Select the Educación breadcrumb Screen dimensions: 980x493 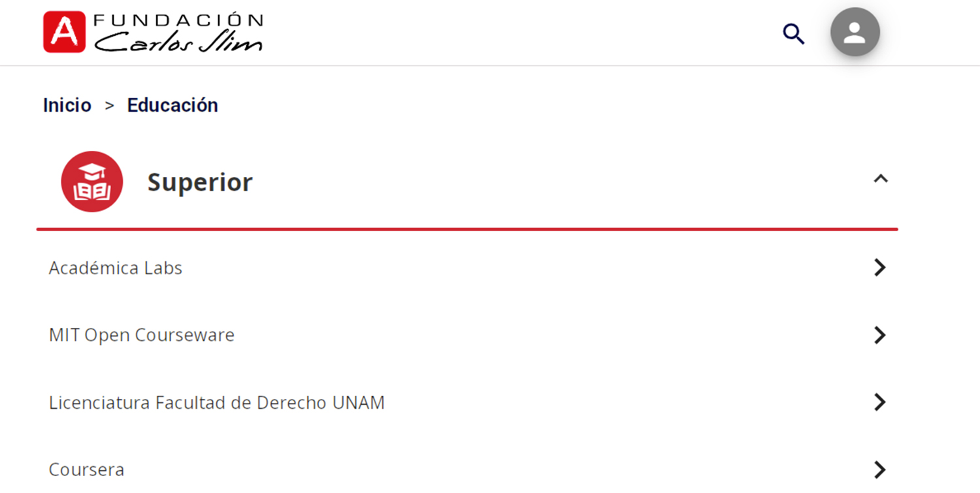[x=172, y=105]
